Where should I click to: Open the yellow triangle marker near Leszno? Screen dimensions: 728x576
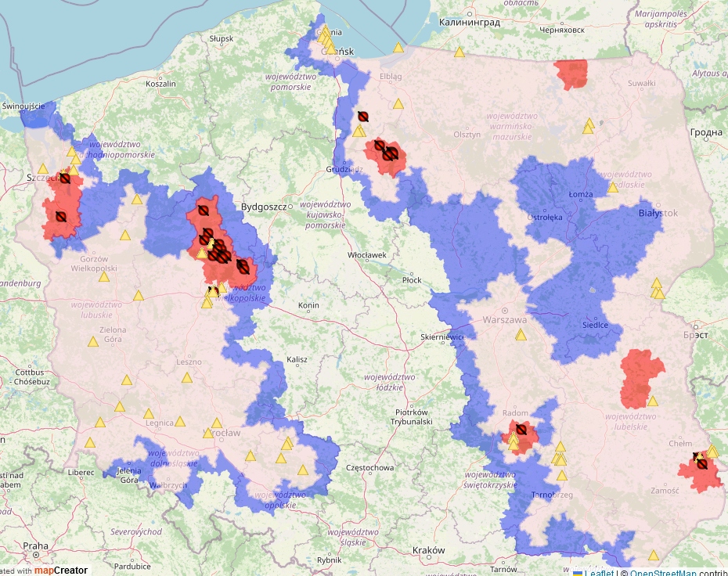(x=187, y=377)
